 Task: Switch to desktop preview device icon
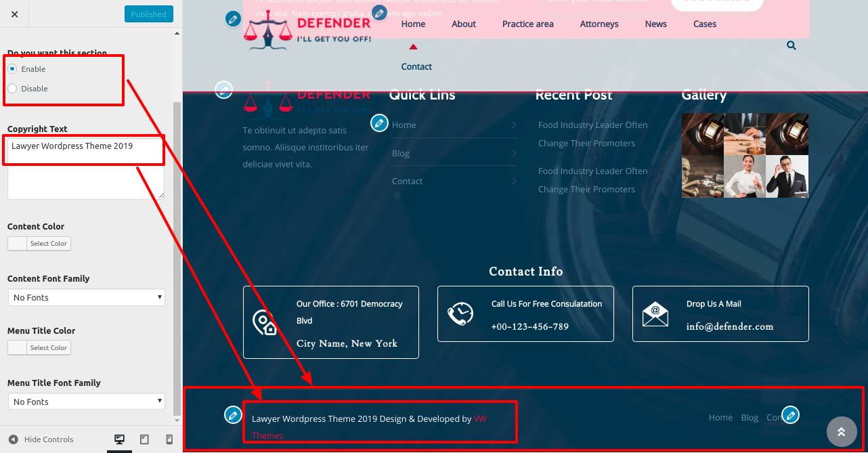[x=120, y=439]
